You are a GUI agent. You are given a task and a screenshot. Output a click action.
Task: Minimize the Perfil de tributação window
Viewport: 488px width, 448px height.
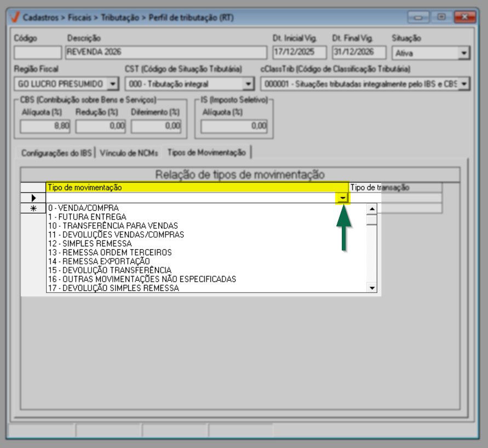418,18
